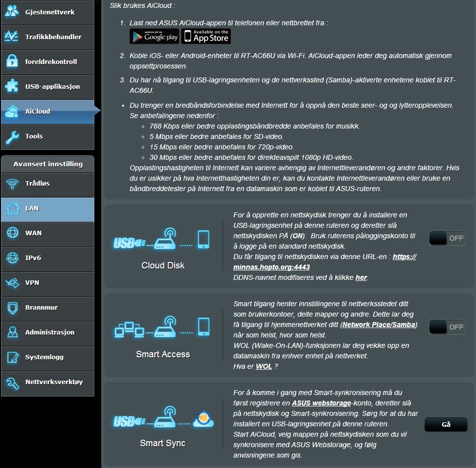The image size is (476, 468).
Task: Go to Trafikkbehandler menu item
Action: click(48, 37)
